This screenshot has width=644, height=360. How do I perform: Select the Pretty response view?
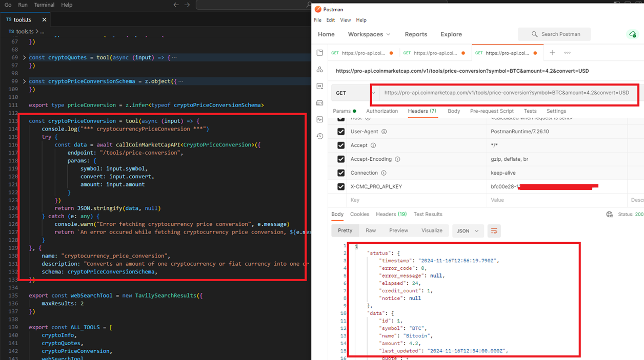[345, 231]
